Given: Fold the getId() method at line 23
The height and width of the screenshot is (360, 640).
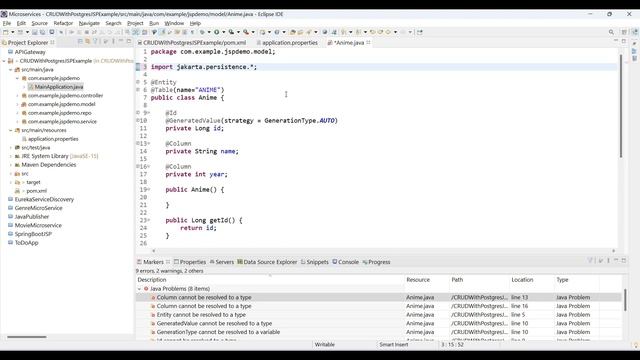Looking at the screenshot, I should [149, 220].
